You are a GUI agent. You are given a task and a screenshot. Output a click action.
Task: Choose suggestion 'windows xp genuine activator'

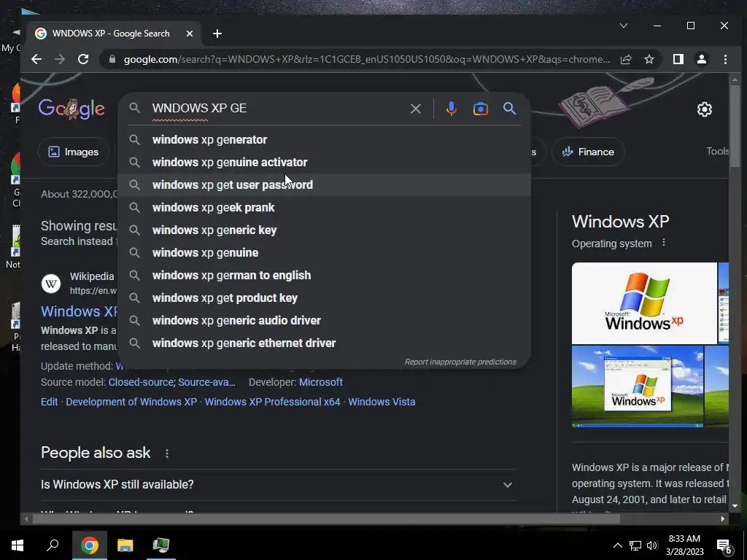324,163
